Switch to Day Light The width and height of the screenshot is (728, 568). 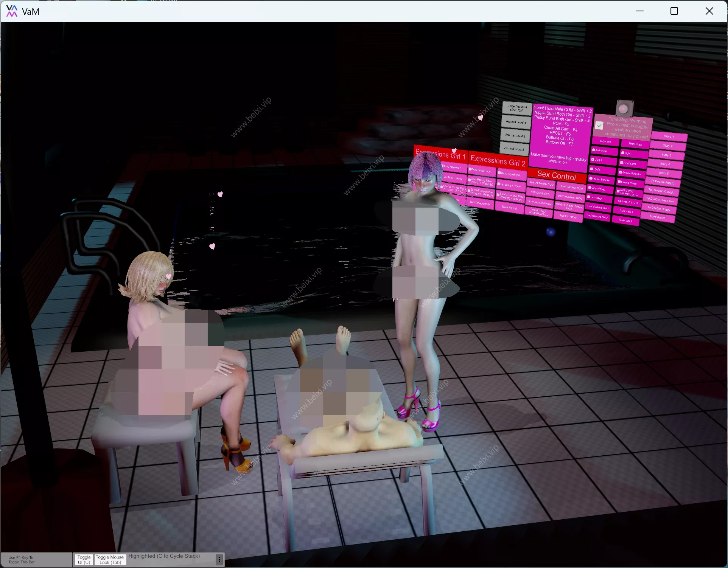[605, 141]
